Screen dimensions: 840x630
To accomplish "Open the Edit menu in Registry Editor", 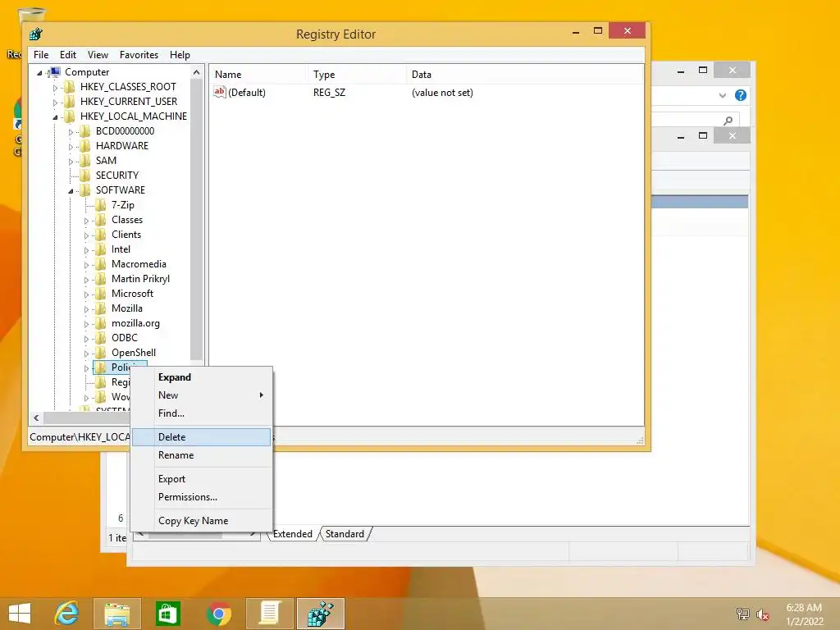I will (67, 55).
